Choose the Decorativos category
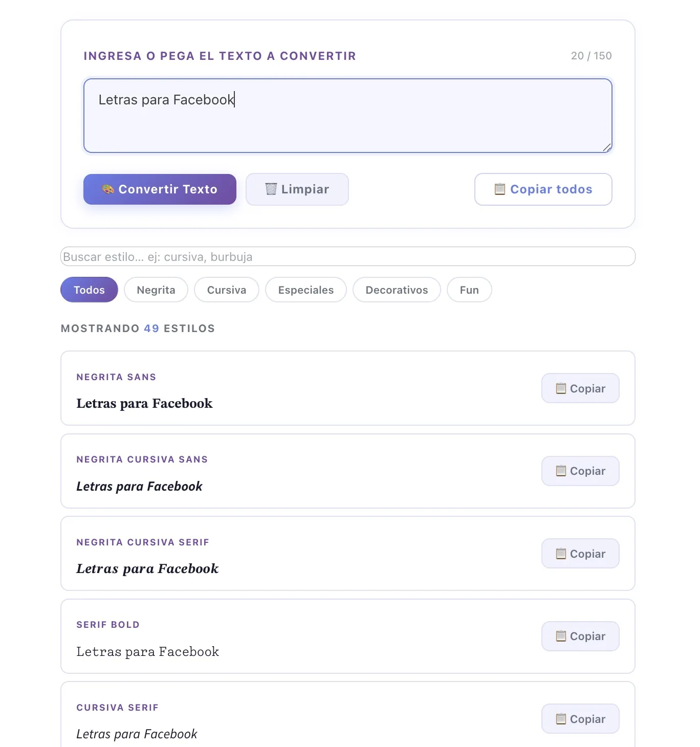Viewport: 700px width, 747px height. coord(397,290)
